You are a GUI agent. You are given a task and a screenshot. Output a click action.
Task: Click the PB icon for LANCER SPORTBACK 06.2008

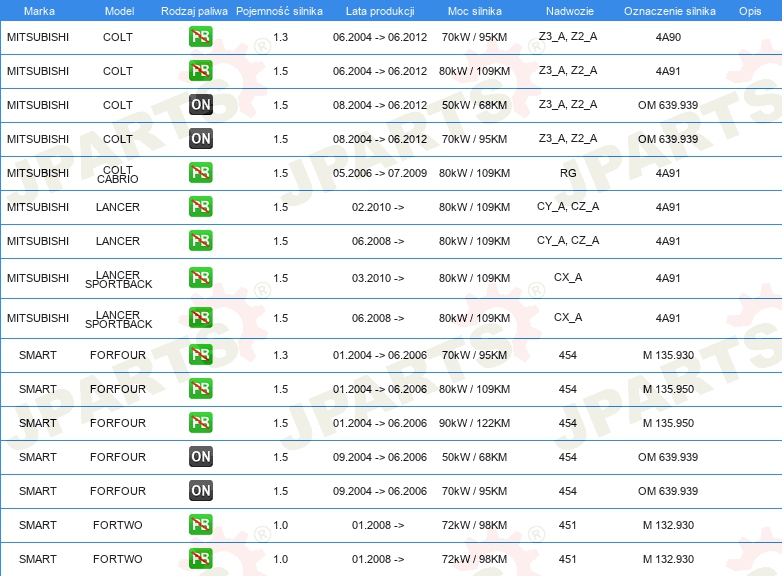coord(200,317)
